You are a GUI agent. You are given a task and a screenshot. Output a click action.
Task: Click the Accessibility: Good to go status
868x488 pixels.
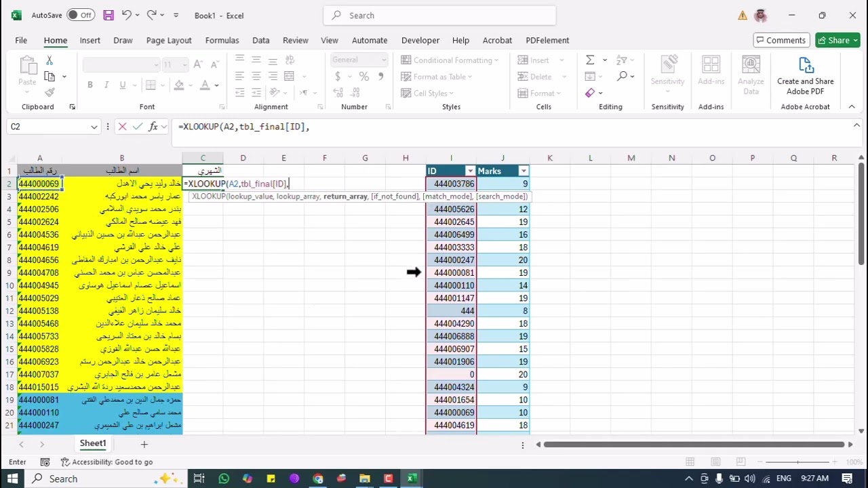[106, 462]
